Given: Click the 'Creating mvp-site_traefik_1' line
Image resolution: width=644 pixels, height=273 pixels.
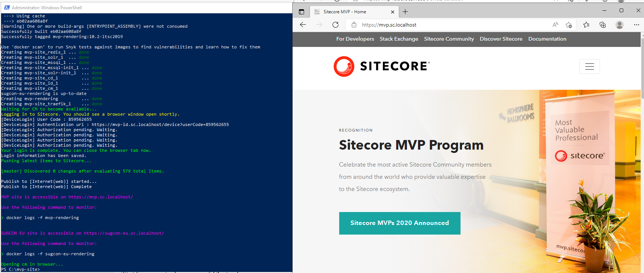Looking at the screenshot, I should tap(51, 104).
